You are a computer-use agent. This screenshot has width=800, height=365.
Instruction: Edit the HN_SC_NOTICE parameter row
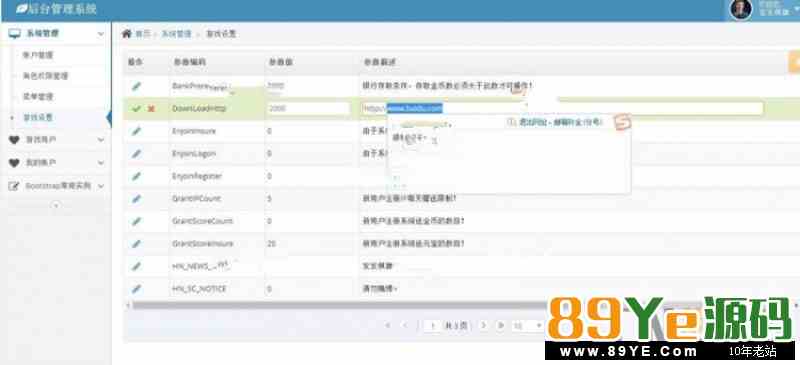pos(136,288)
